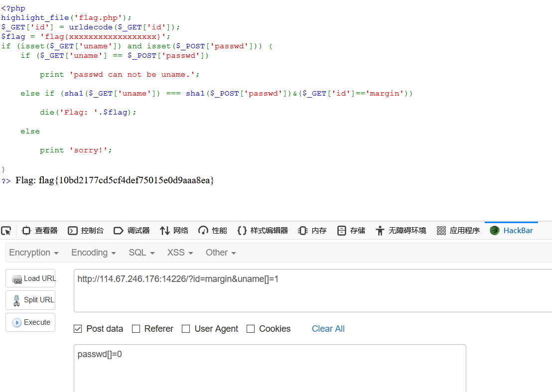Expand the XSS menu
552x392 pixels.
(x=179, y=253)
